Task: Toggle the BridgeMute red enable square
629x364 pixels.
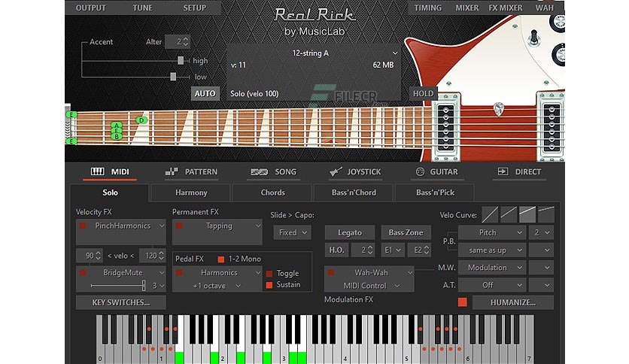Action: (83, 272)
